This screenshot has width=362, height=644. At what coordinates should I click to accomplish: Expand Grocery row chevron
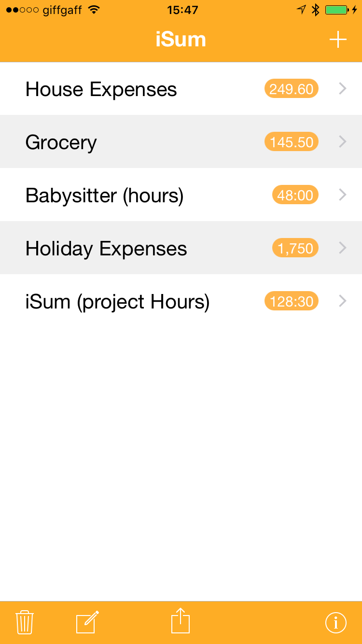tap(343, 142)
